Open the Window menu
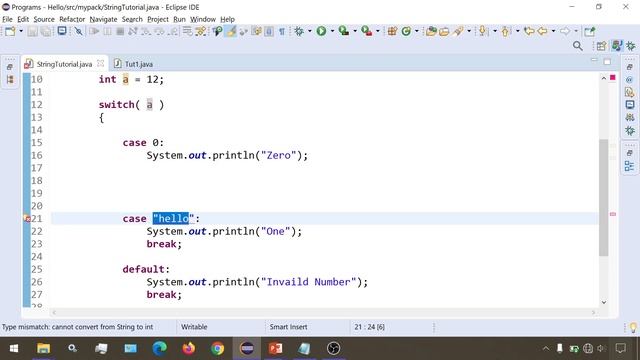 pyautogui.click(x=203, y=19)
